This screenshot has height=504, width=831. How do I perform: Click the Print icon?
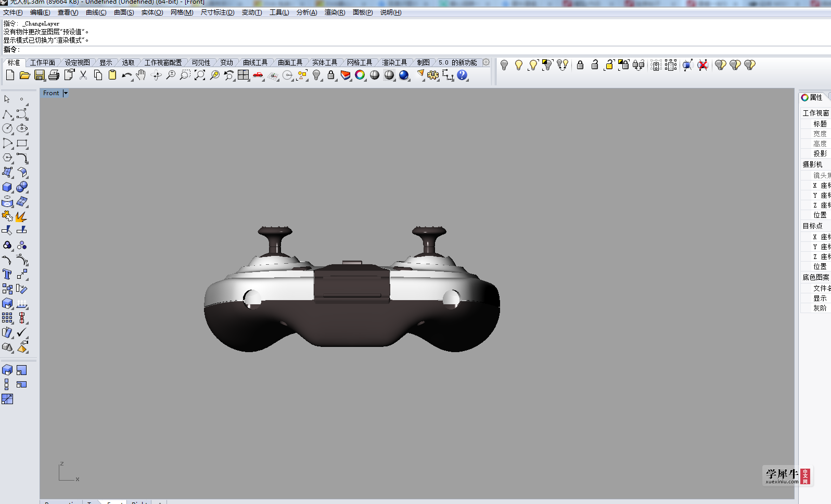point(54,75)
